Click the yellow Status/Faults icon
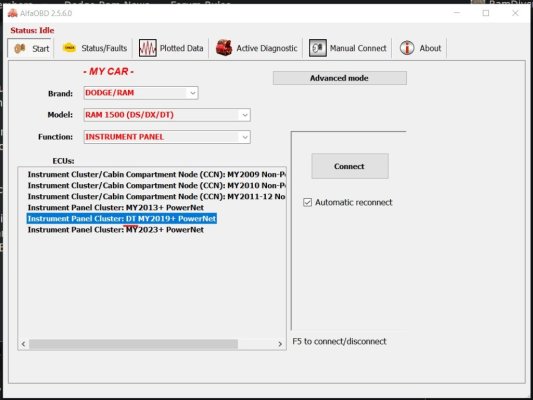533x400 pixels. coord(69,48)
